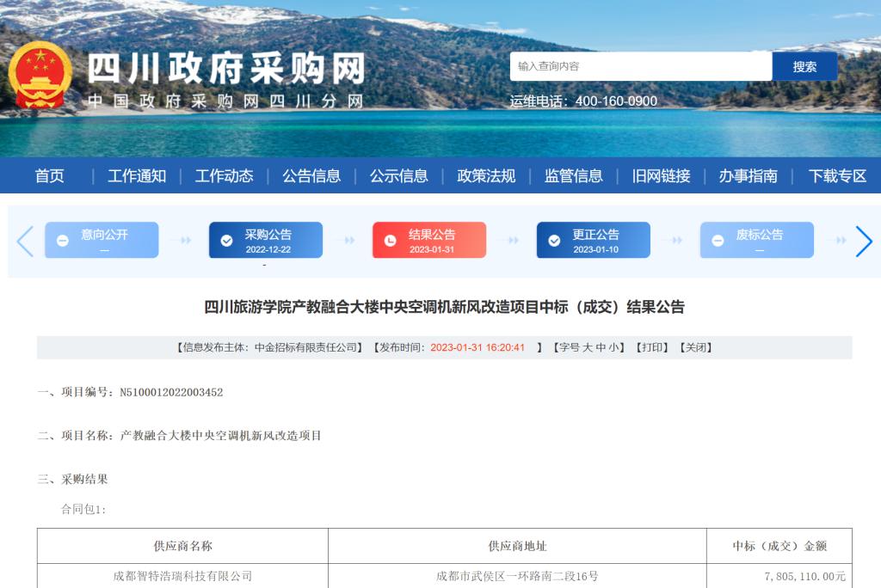Open 工作通知 navigation item
881x588 pixels.
(x=137, y=175)
